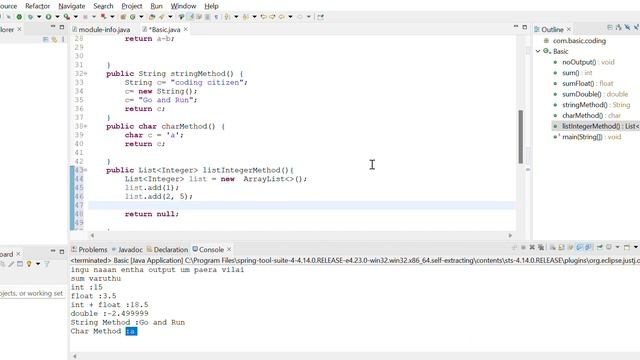Image resolution: width=640 pixels, height=360 pixels.
Task: Click the Open Type folder toolbar icon
Action: pyautogui.click(x=152, y=17)
